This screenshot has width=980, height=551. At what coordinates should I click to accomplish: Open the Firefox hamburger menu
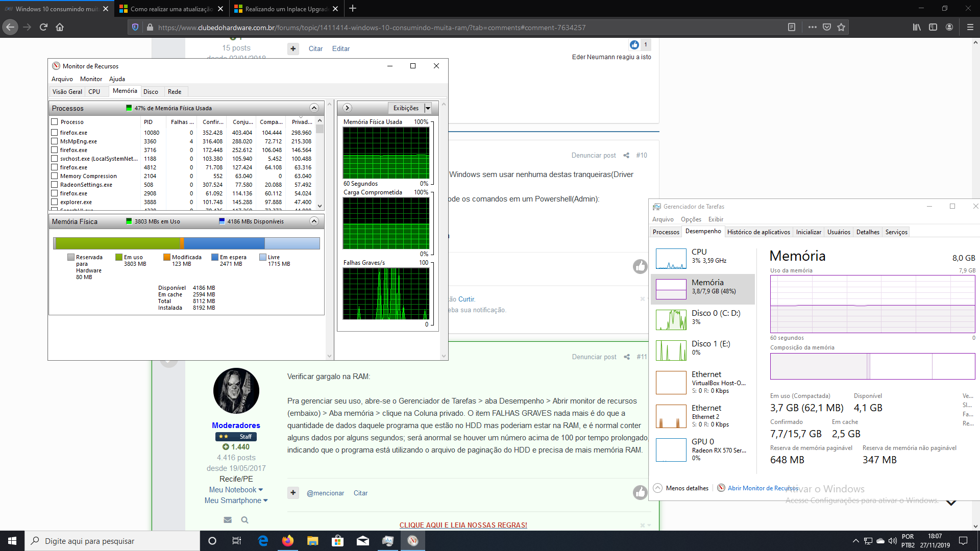point(970,27)
